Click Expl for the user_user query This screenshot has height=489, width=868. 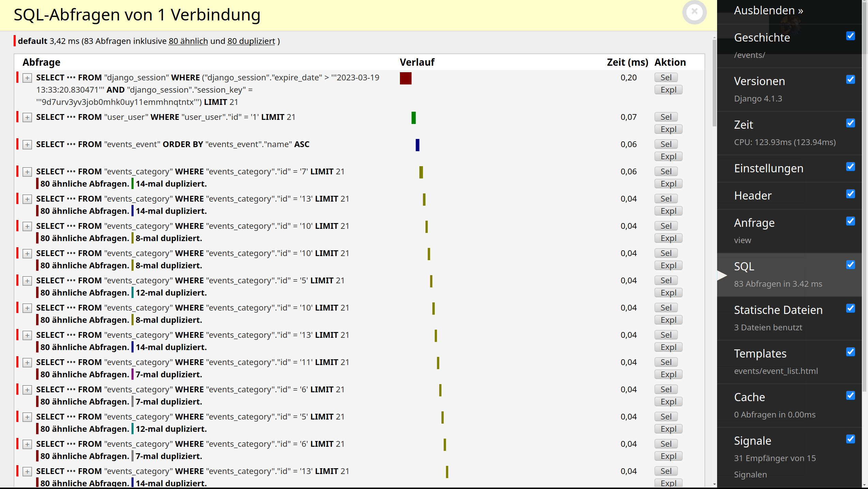click(x=668, y=129)
